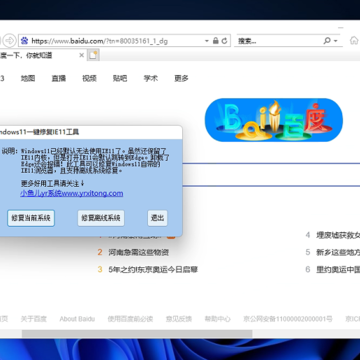This screenshot has width=360, height=360.
Task: Open a new tab button
Action: 94,55
